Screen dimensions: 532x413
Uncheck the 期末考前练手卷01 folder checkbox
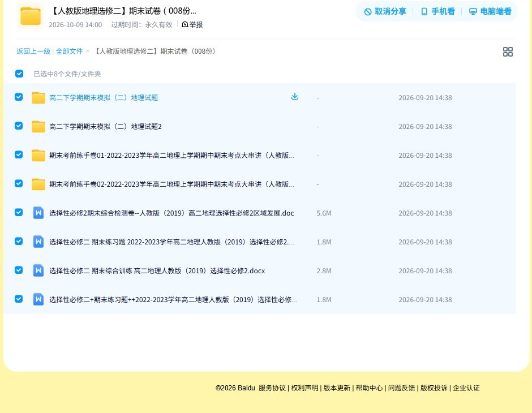tap(19, 154)
